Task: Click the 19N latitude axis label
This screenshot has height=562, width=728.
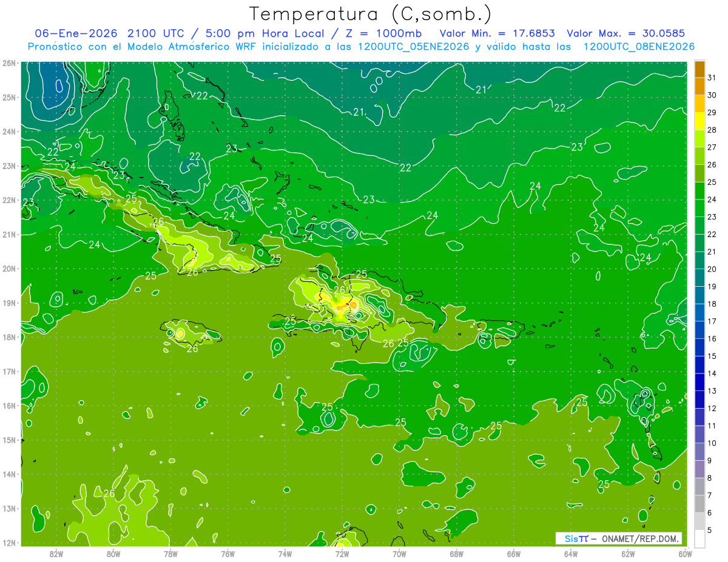Action: [9, 303]
